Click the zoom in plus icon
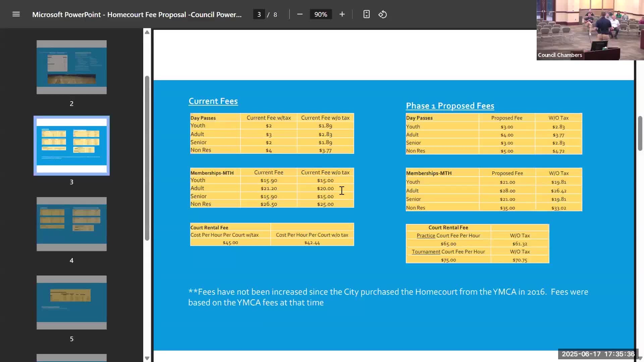This screenshot has height=362, width=644. click(342, 14)
